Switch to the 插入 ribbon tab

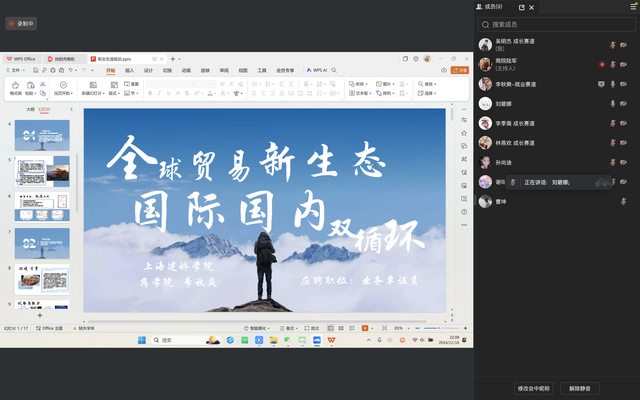pos(129,71)
